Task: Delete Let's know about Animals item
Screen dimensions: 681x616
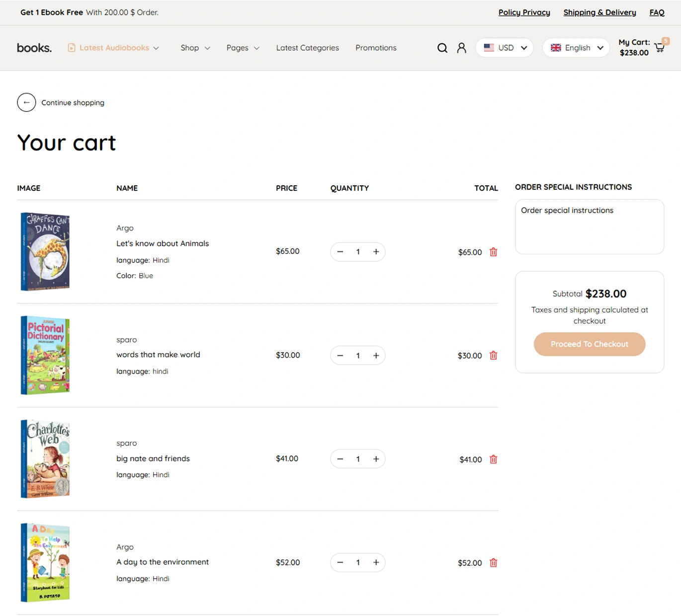Action: point(493,252)
